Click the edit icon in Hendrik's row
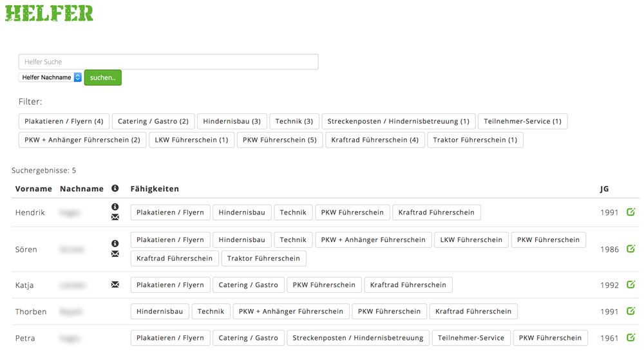Viewport: 644px width, 356px height. (630, 212)
